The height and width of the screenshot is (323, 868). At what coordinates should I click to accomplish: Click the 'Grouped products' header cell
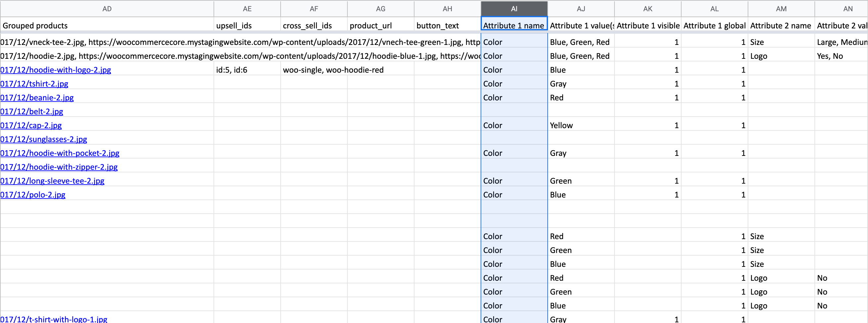(x=107, y=26)
